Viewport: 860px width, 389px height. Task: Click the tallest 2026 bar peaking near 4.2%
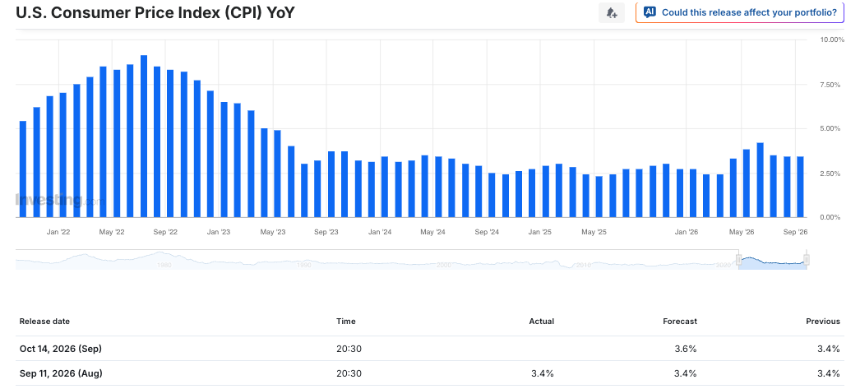[x=760, y=180]
